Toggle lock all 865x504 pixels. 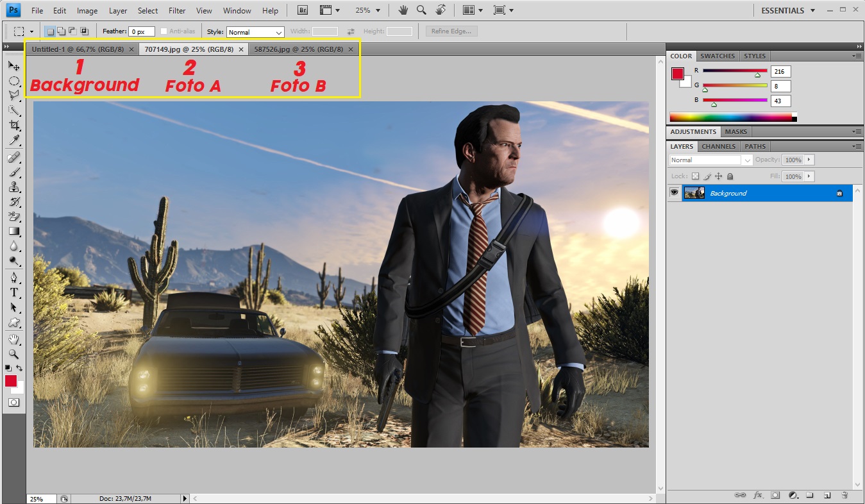(x=730, y=176)
